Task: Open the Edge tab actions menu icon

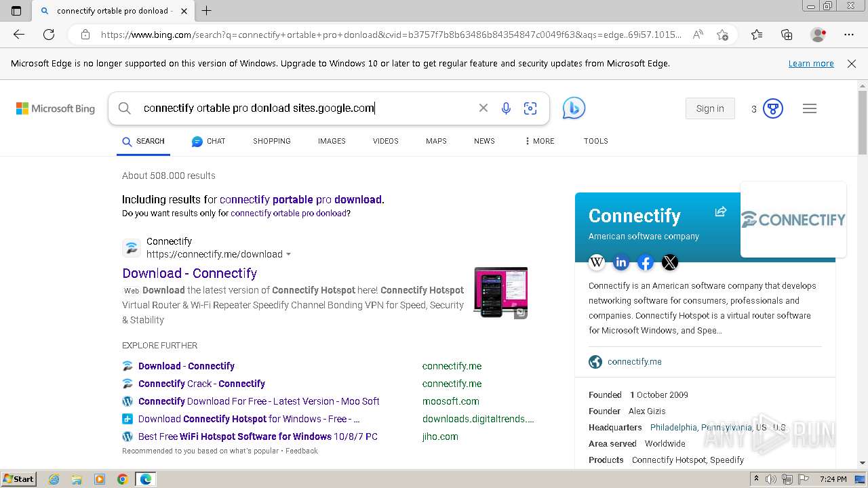Action: point(16,10)
